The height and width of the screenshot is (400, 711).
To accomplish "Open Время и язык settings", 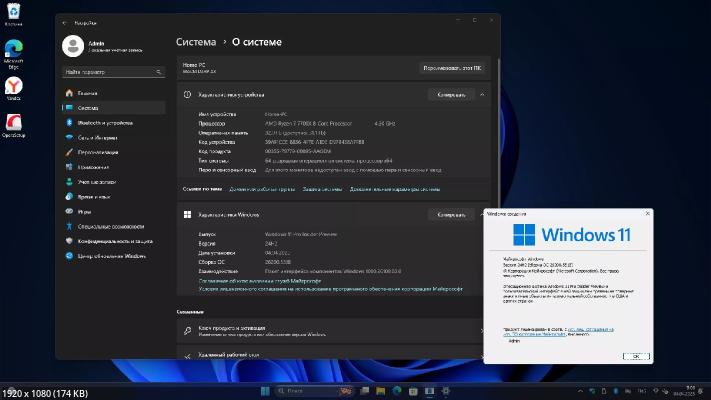I will (x=113, y=197).
